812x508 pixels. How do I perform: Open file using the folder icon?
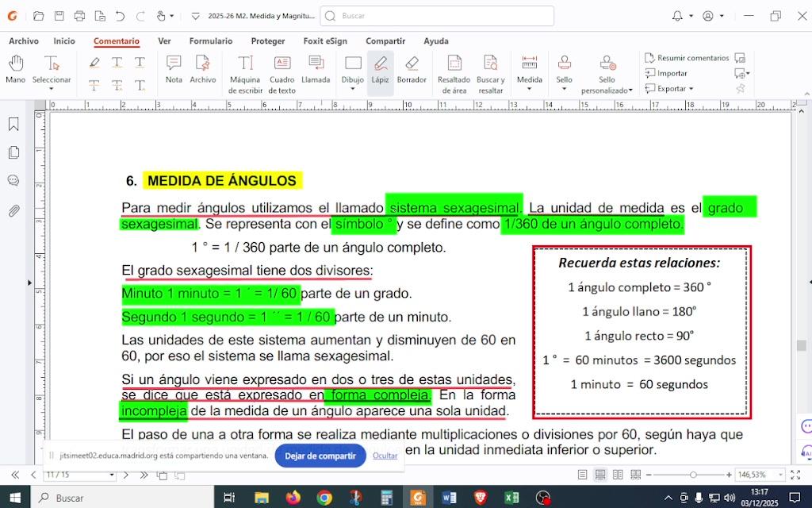click(x=38, y=16)
